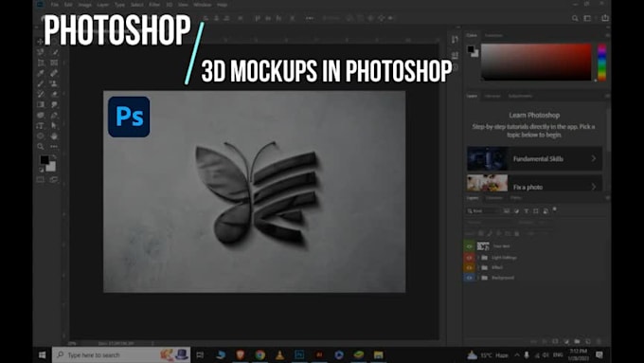Screen dimensions: 644x363
Task: Expand the Effect group
Action: pyautogui.click(x=478, y=267)
